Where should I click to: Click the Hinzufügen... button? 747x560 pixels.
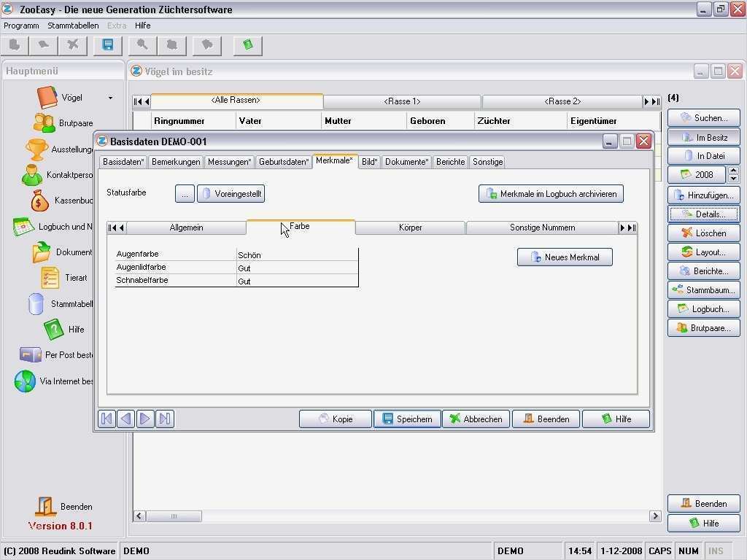[704, 195]
